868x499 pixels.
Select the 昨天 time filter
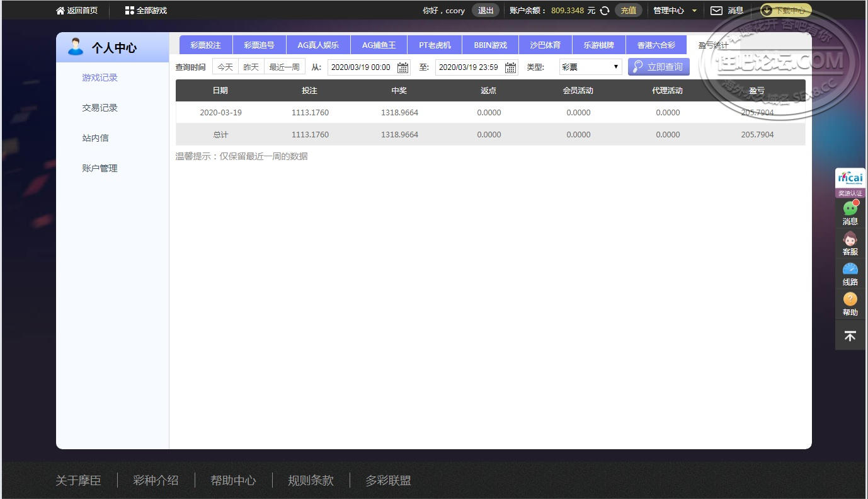251,67
